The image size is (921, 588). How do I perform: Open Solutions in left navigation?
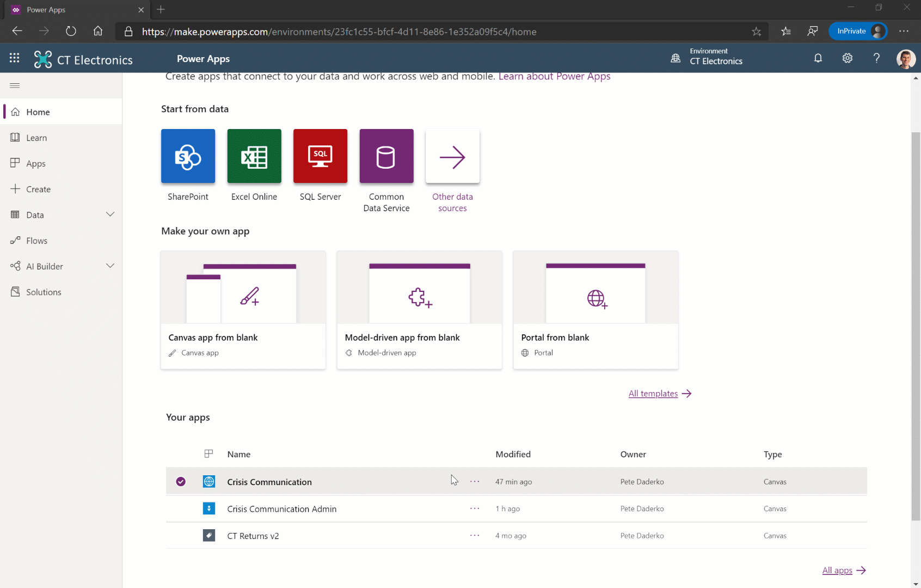pyautogui.click(x=61, y=292)
